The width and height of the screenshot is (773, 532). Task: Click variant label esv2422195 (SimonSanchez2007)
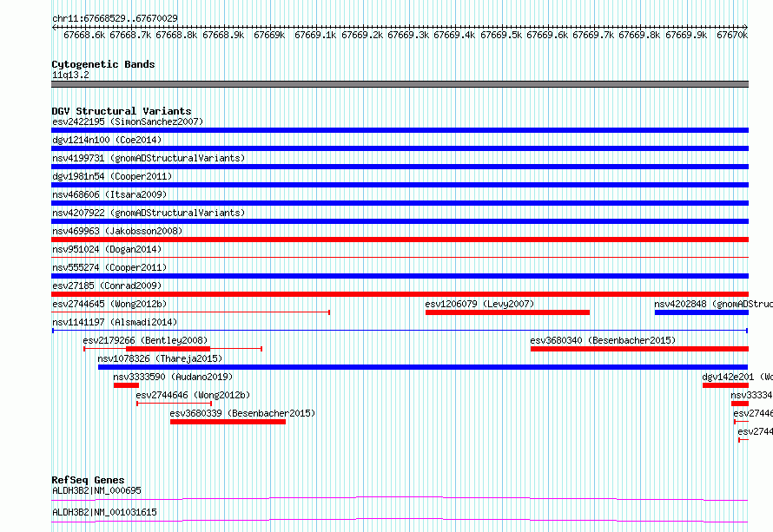[x=128, y=122]
